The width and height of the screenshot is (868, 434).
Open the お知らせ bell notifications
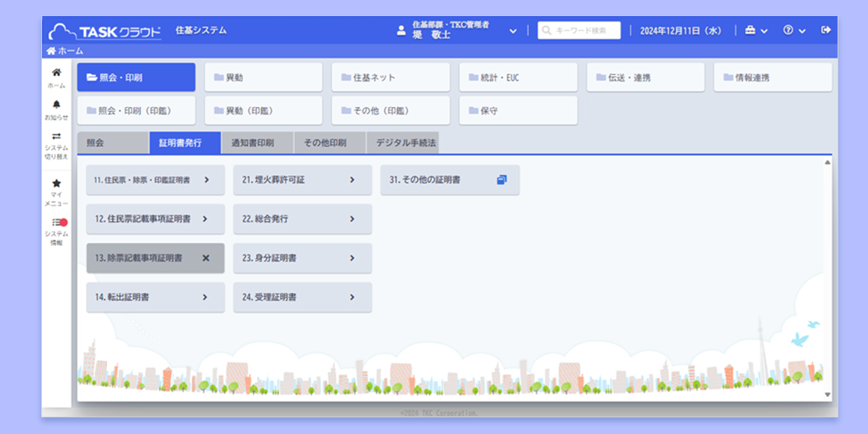(56, 105)
